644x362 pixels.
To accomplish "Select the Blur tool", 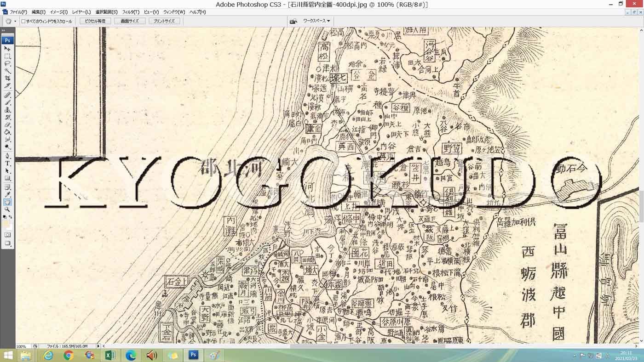I will point(7,140).
